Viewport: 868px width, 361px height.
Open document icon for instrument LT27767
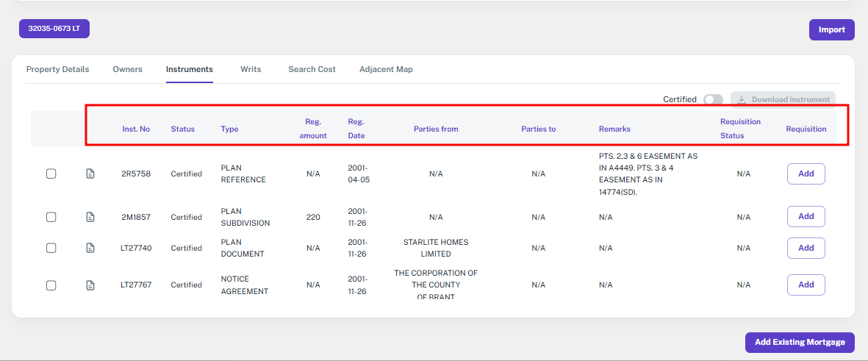pyautogui.click(x=90, y=285)
